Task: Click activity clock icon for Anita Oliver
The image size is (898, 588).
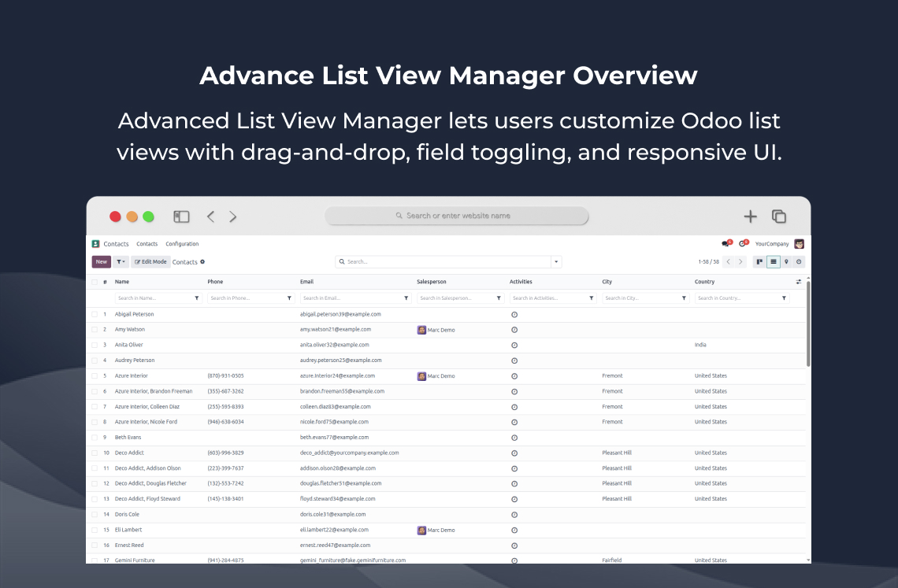Action: [514, 346]
